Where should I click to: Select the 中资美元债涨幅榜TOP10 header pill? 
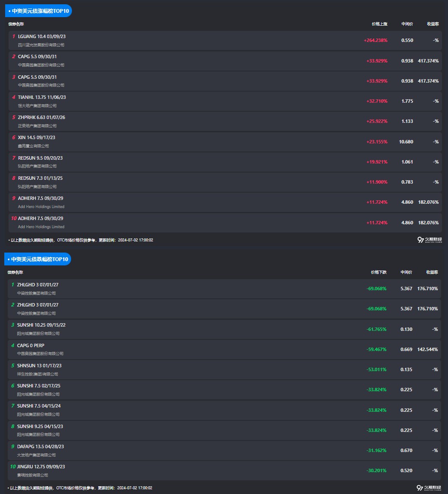coord(38,11)
